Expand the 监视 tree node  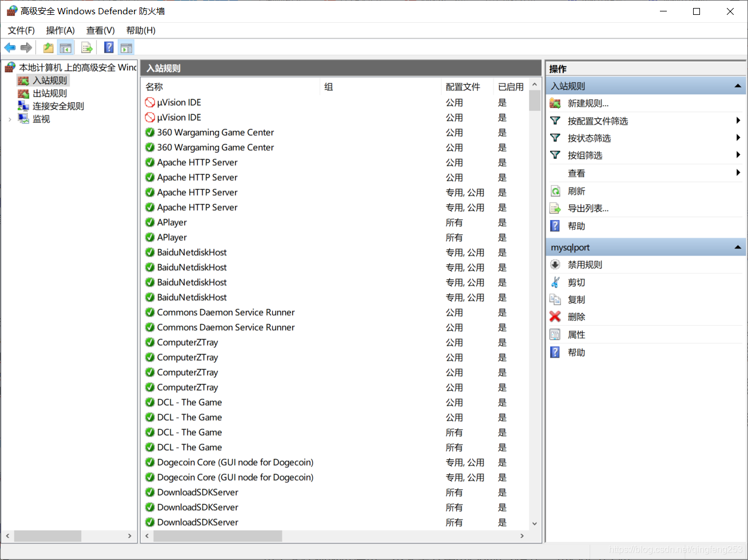click(10, 119)
